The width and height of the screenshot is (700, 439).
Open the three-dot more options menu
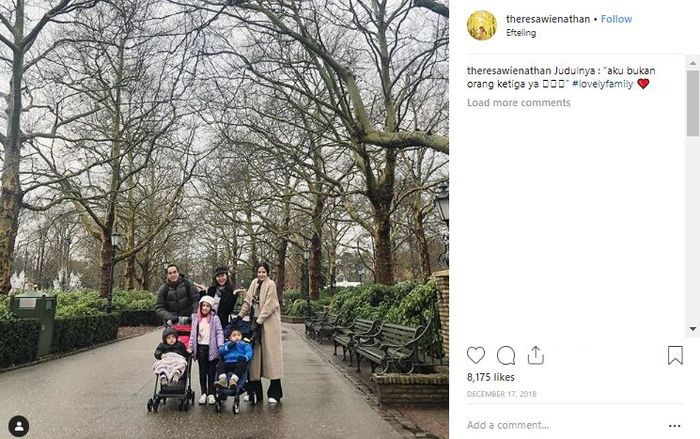point(675,426)
